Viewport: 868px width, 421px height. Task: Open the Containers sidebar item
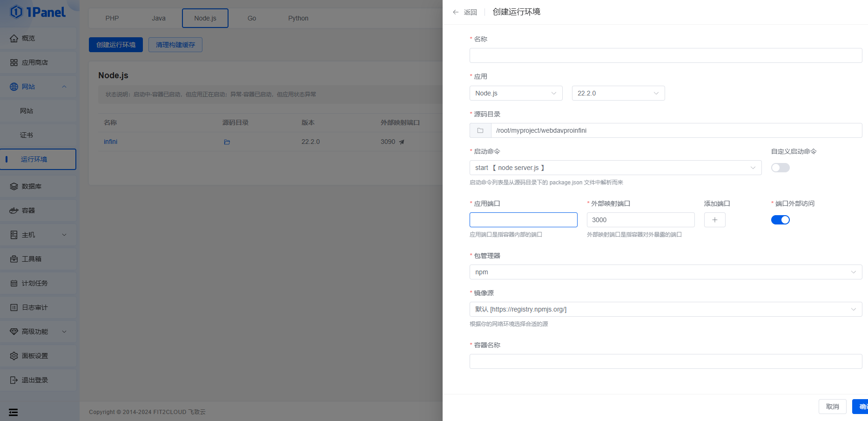[28, 210]
